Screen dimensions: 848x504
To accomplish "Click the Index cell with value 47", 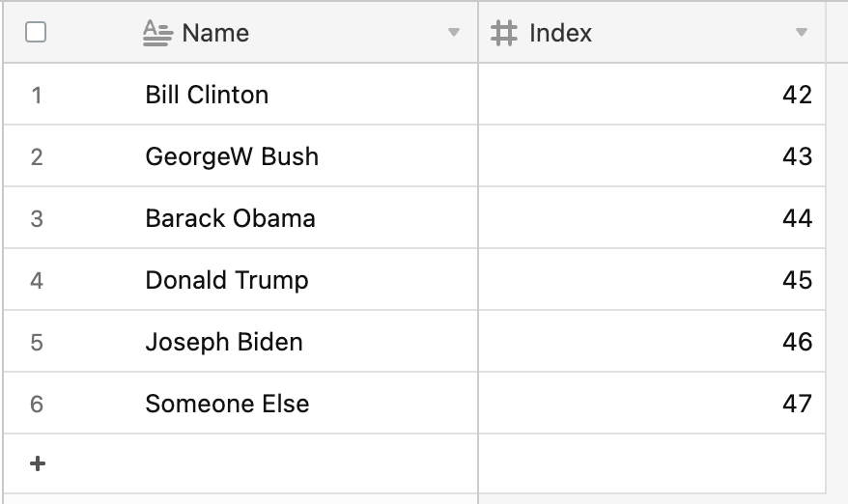I will pos(652,404).
